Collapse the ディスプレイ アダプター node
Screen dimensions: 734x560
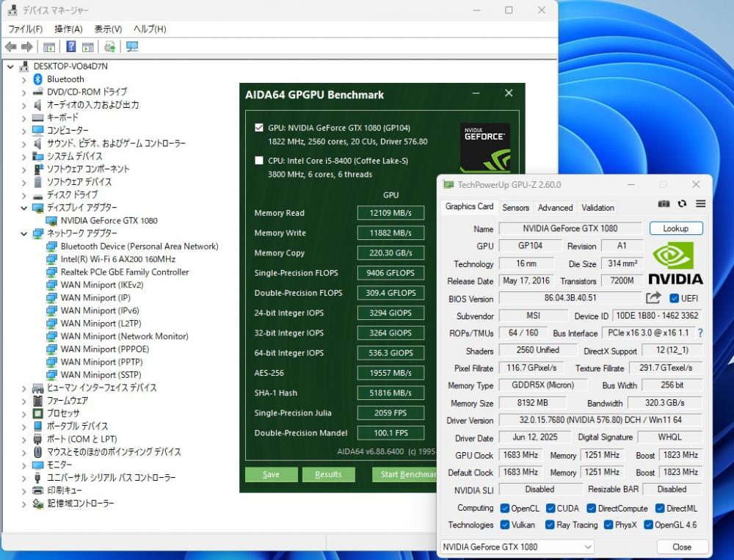pyautogui.click(x=24, y=208)
